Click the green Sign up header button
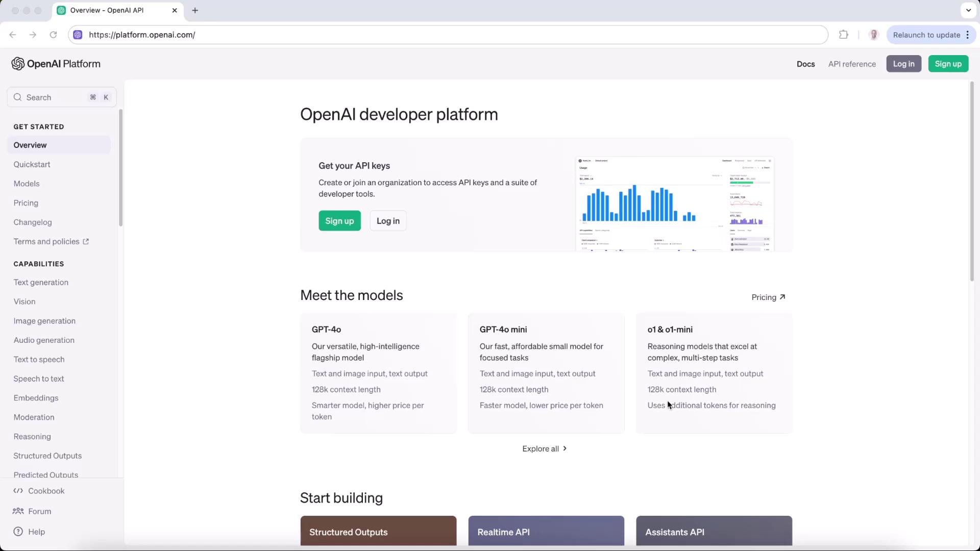Image resolution: width=980 pixels, height=551 pixels. pos(948,64)
